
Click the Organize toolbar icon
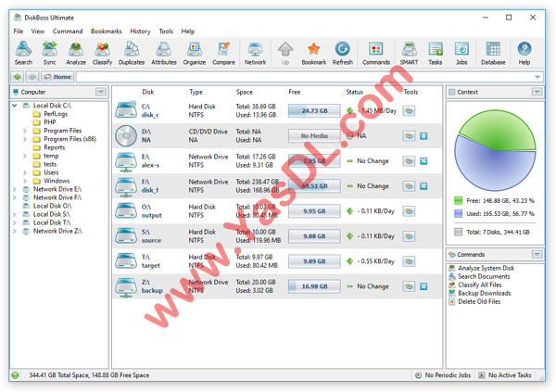coord(195,53)
